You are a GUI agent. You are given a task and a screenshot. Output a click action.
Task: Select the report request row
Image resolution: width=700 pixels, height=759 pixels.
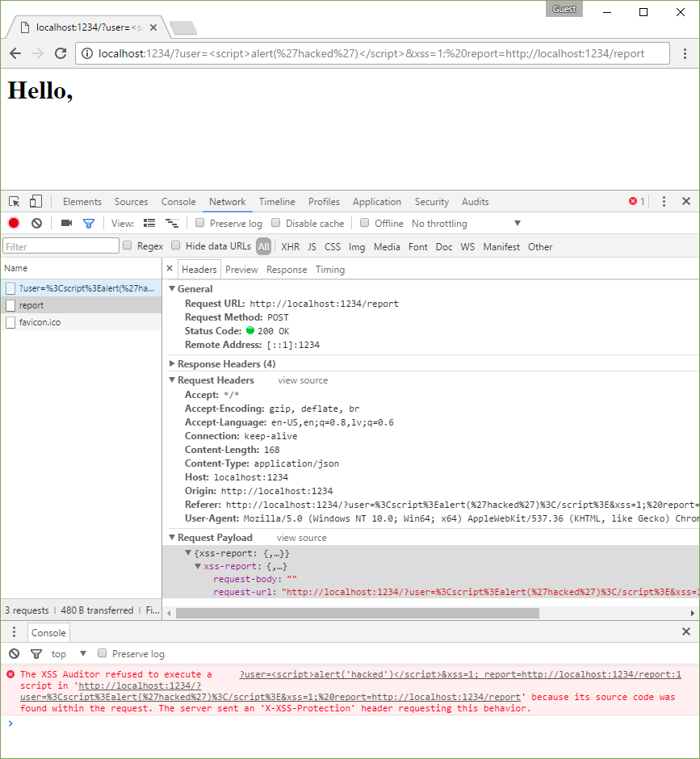82,305
